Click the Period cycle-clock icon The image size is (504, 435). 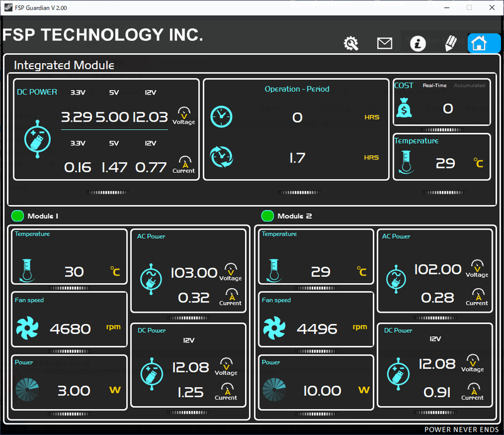tap(222, 157)
